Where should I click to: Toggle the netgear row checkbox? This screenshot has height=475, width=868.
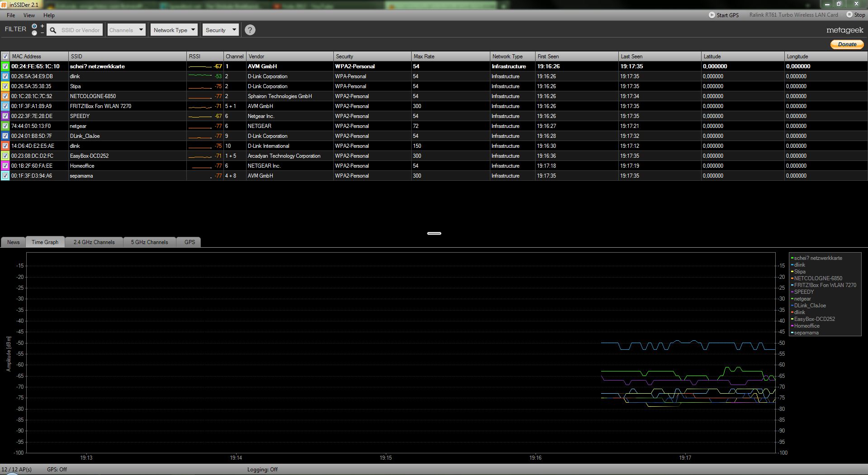point(5,126)
